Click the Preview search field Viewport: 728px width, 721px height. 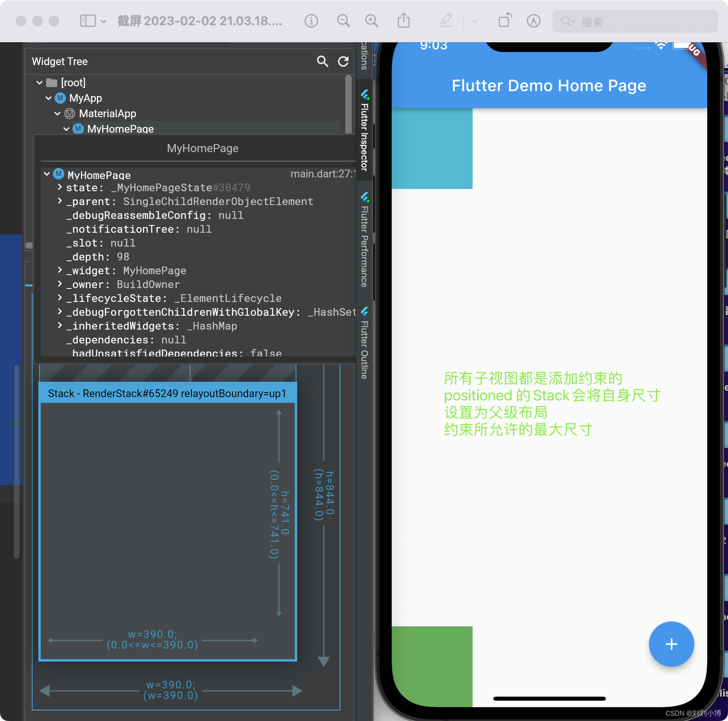point(635,21)
